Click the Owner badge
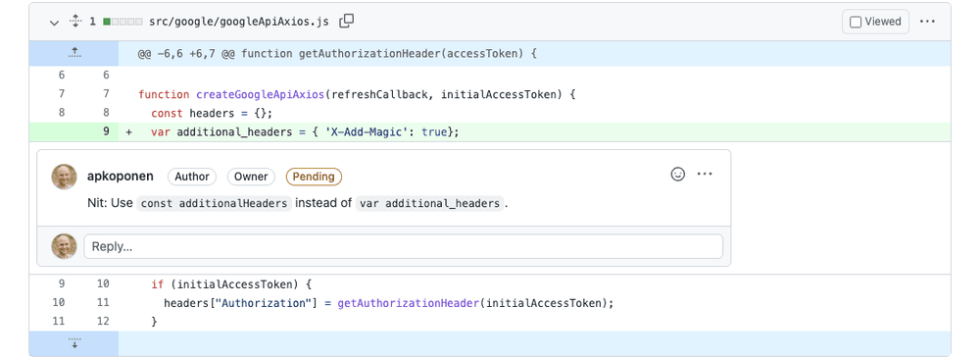Screen dimensions: 980x358 coord(251,177)
